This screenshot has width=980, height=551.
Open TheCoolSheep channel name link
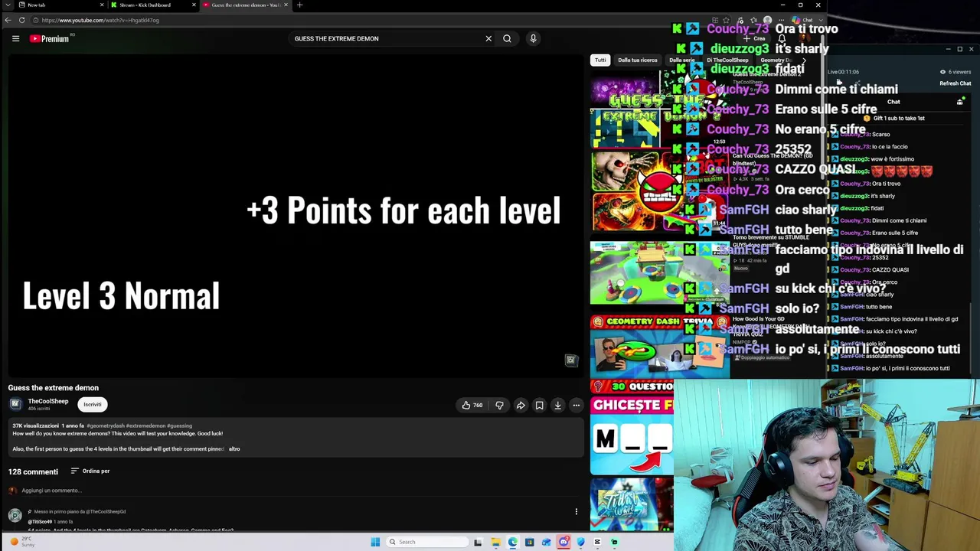point(48,401)
